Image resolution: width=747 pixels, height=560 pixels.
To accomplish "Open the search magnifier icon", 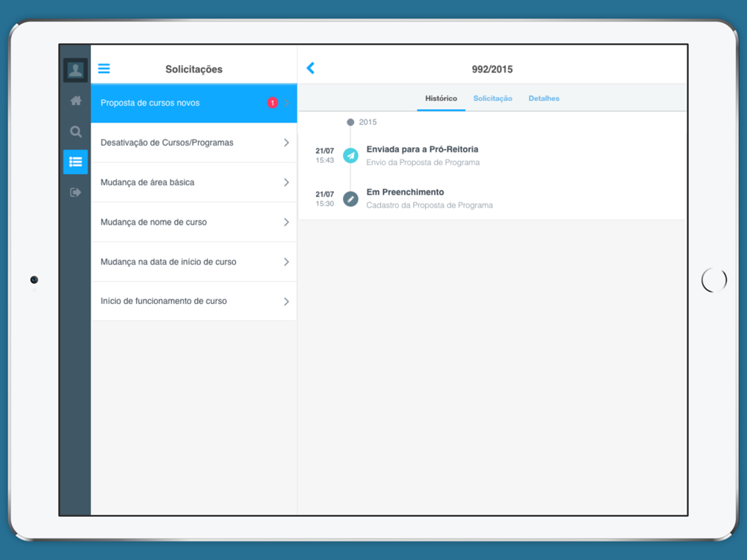I will [75, 131].
